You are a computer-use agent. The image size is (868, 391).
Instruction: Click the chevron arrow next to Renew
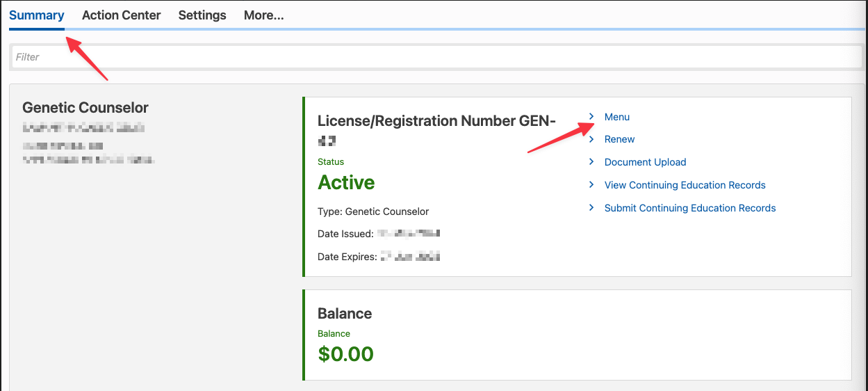pos(591,139)
